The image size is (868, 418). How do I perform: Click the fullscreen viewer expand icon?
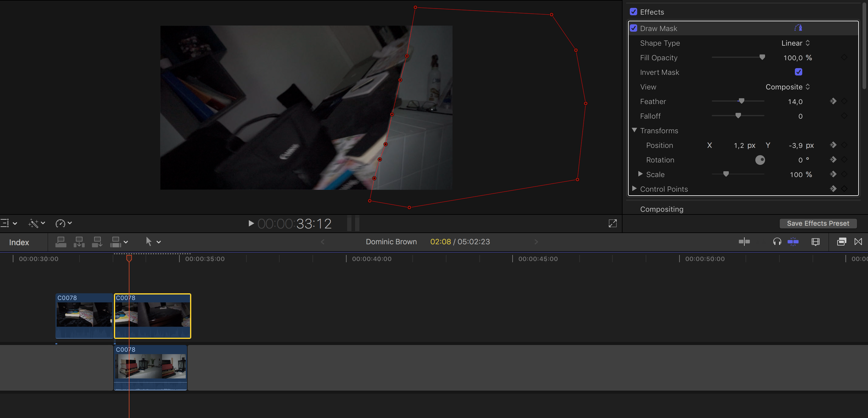[612, 224]
